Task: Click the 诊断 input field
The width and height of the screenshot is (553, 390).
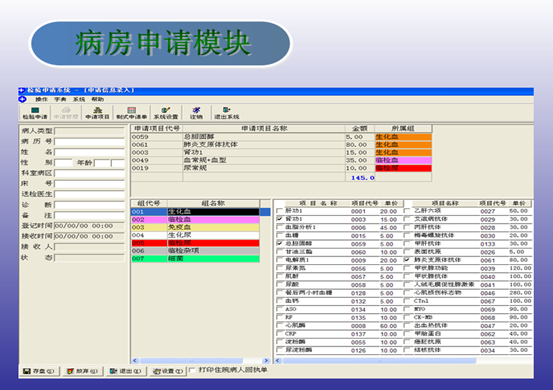Action: click(x=90, y=205)
